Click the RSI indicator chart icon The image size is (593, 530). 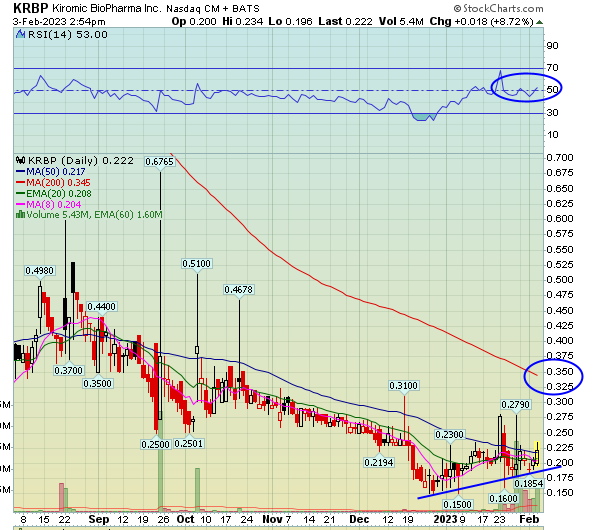[x=20, y=34]
